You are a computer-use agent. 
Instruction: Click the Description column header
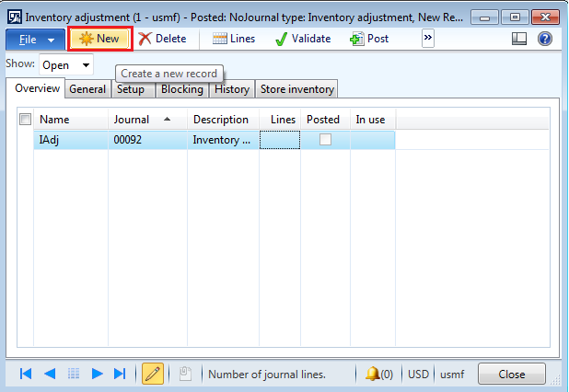(223, 120)
